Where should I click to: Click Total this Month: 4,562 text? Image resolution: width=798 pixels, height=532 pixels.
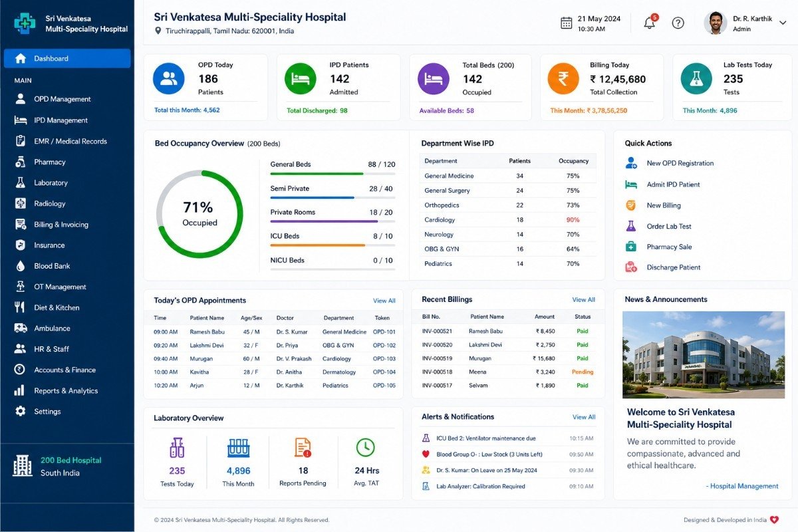click(x=187, y=110)
